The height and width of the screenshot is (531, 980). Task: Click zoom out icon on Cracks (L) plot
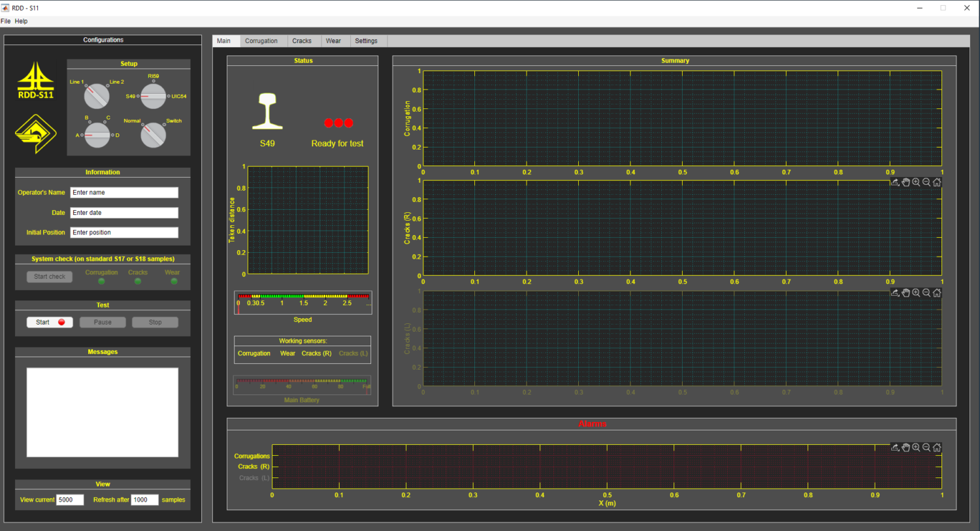[x=926, y=293]
